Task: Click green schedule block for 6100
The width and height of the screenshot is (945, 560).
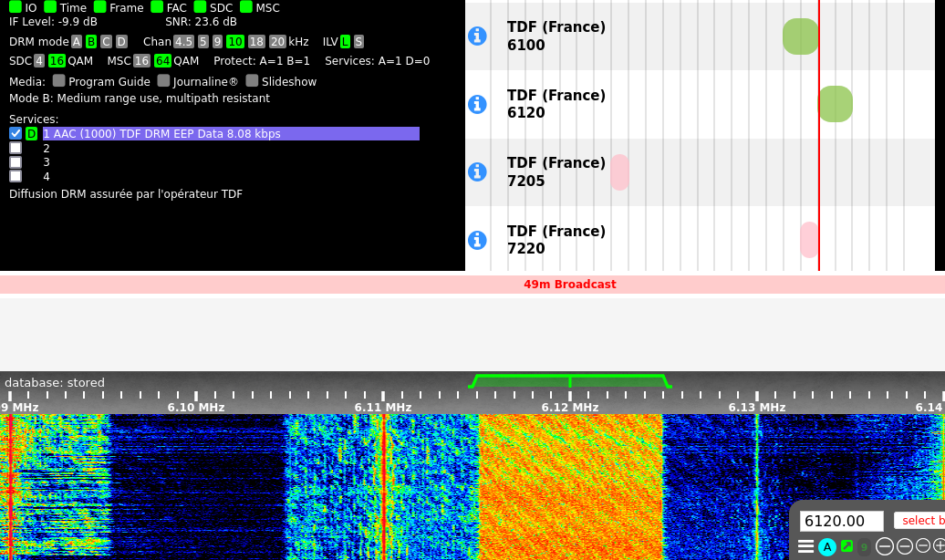Action: click(800, 36)
